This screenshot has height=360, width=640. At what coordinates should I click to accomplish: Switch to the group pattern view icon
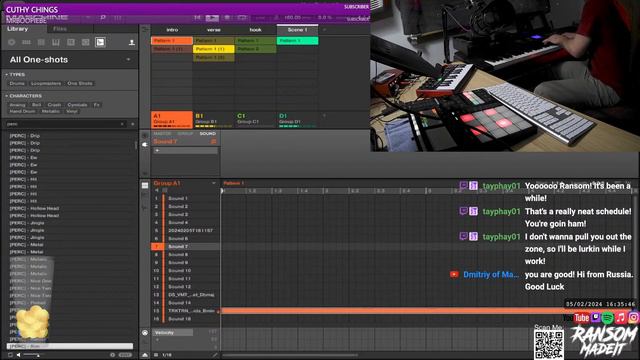[145, 185]
